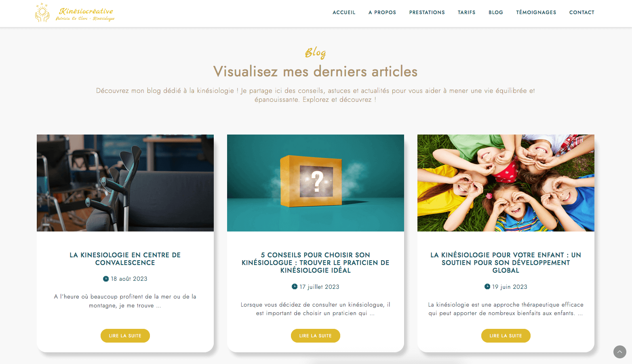
Task: Click the clock icon beside 18 août 2023
Action: click(106, 279)
